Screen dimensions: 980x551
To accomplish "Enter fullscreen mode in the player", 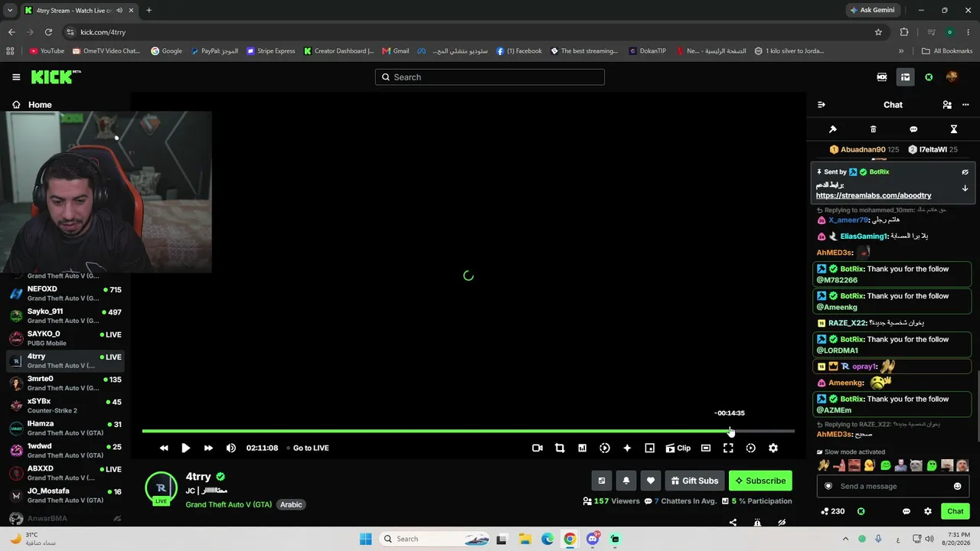I will point(728,448).
